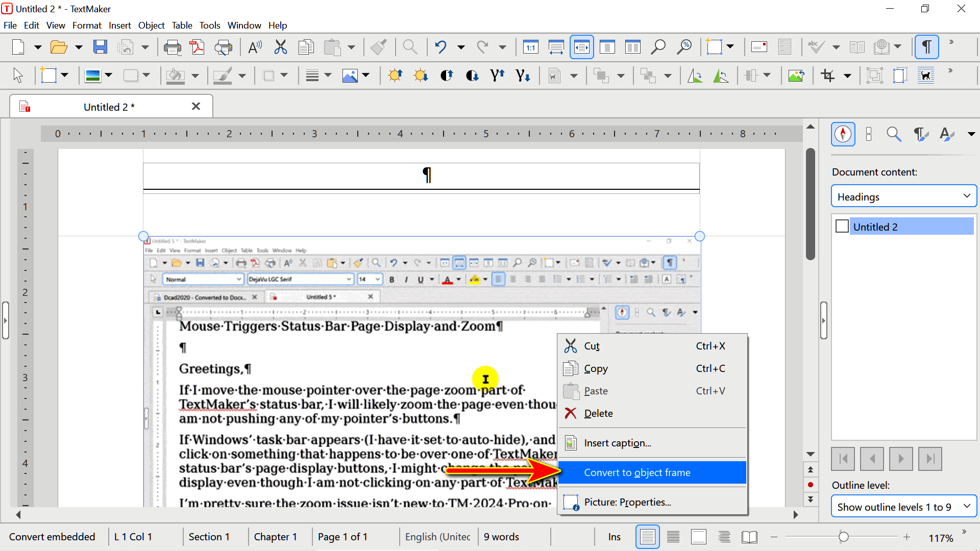Image resolution: width=980 pixels, height=551 pixels.
Task: Expand the Headings document content dropdown
Action: tap(903, 196)
